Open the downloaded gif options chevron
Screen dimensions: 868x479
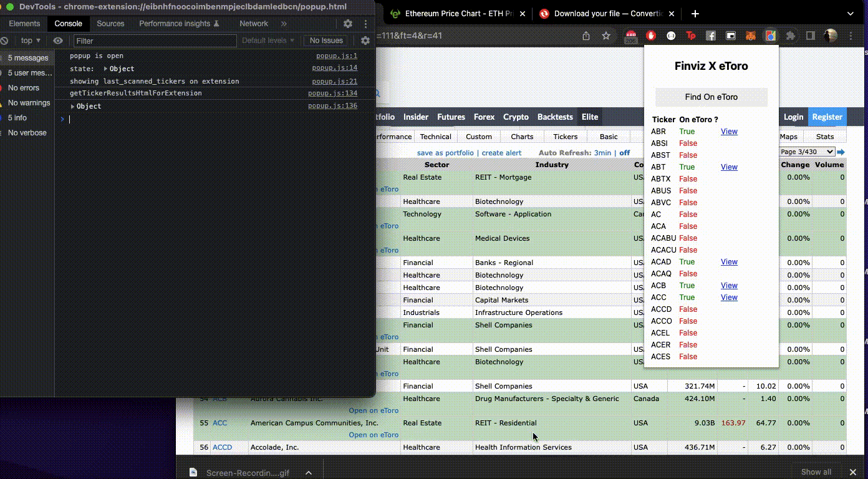(309, 473)
